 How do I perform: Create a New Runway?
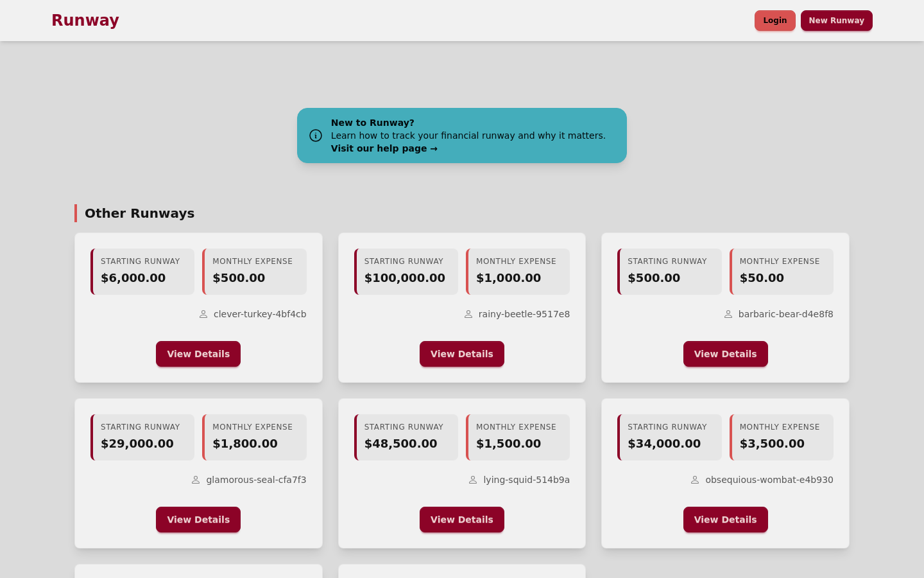[836, 21]
